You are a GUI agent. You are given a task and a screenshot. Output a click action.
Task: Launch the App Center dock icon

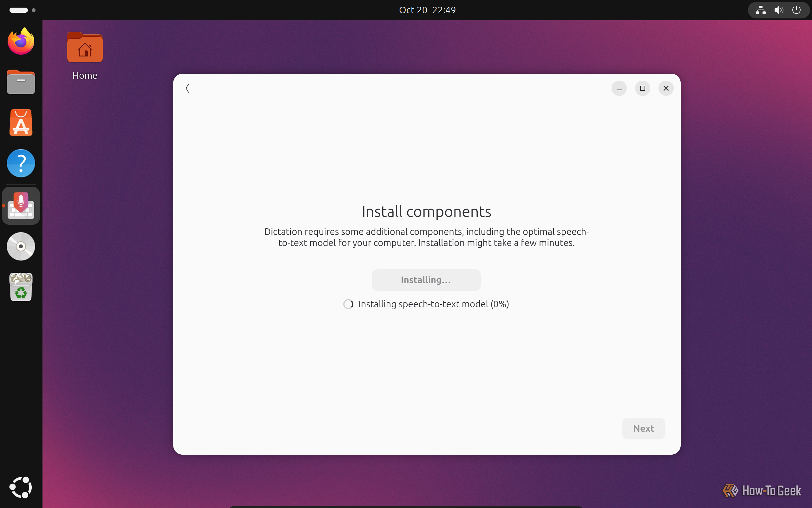point(21,123)
